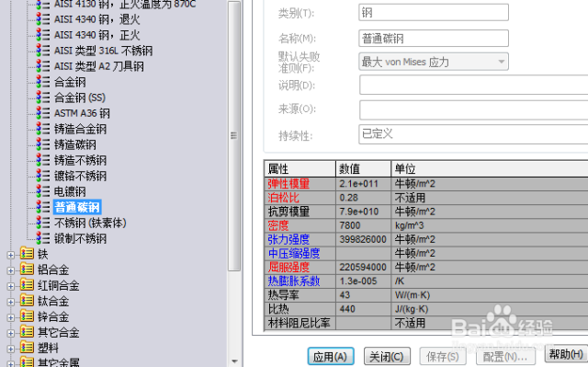Click material icon beside AISI 4340 钢，退火

43,19
